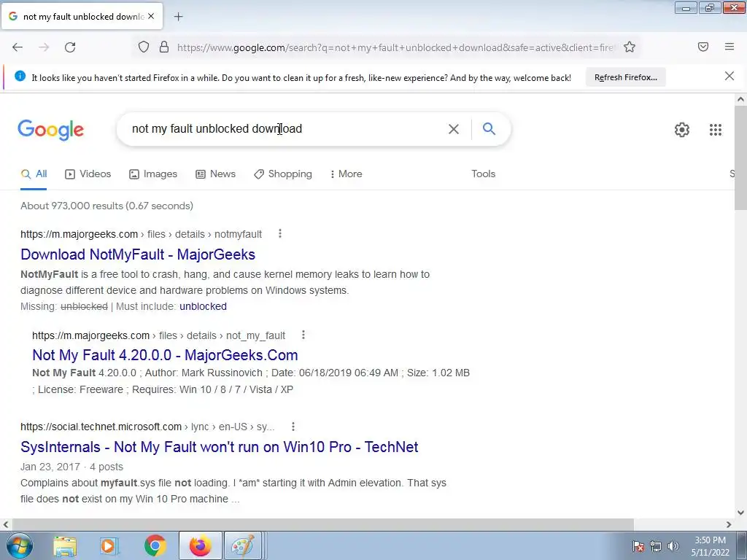Switch to the Images search tab
This screenshot has width=747, height=560.
pos(153,174)
